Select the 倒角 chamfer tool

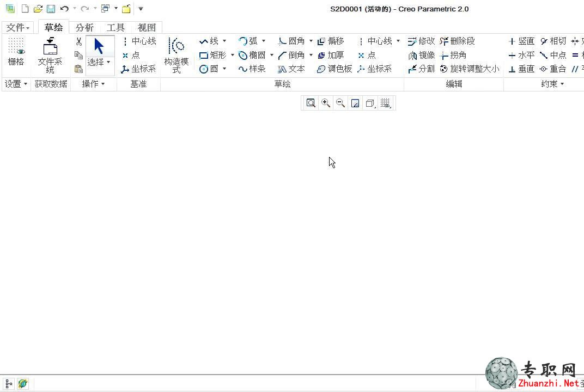click(291, 55)
